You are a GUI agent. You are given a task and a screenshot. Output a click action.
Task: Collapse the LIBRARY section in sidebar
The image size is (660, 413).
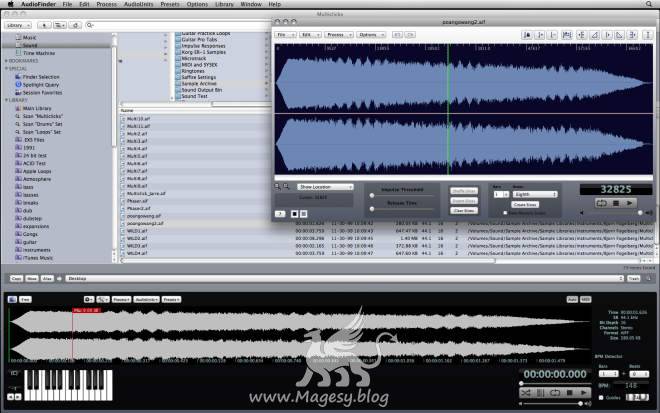[6, 100]
